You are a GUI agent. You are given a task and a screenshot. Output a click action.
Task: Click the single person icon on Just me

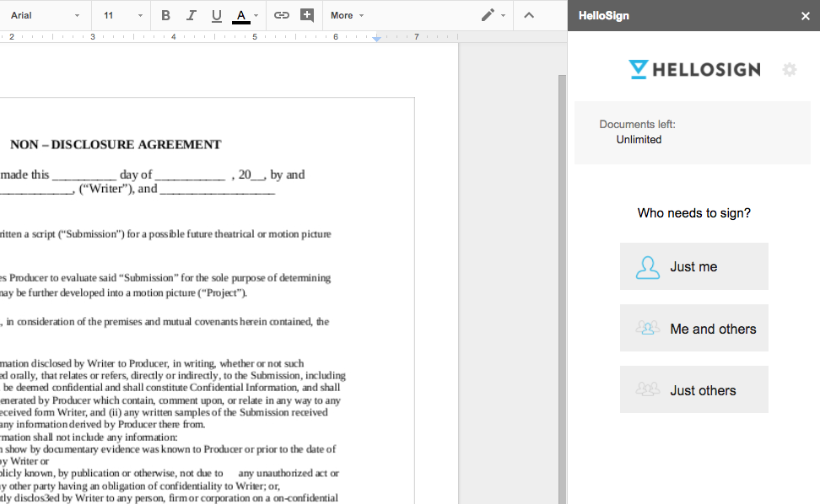647,267
